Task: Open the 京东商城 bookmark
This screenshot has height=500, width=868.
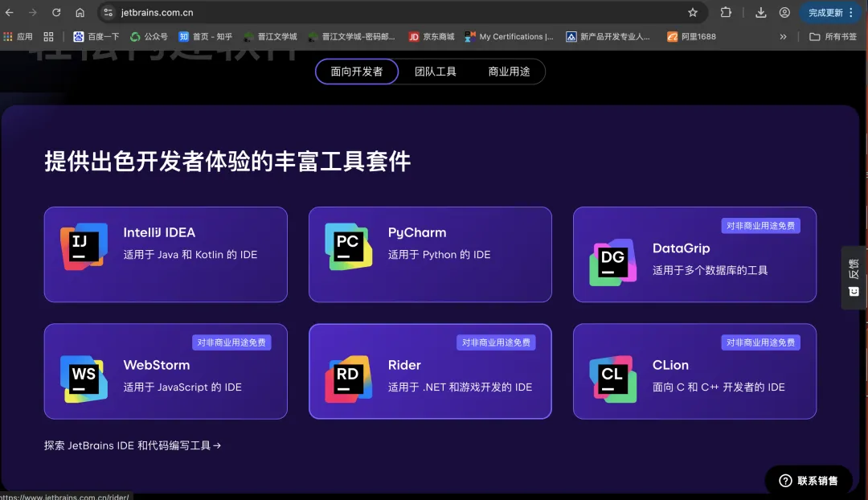Action: point(432,36)
